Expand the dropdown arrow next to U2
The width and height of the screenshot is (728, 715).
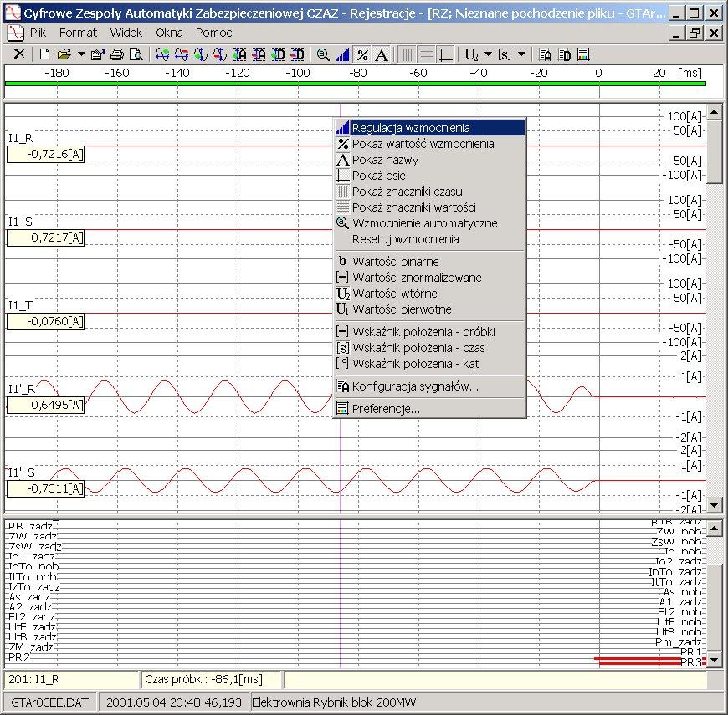tap(488, 54)
